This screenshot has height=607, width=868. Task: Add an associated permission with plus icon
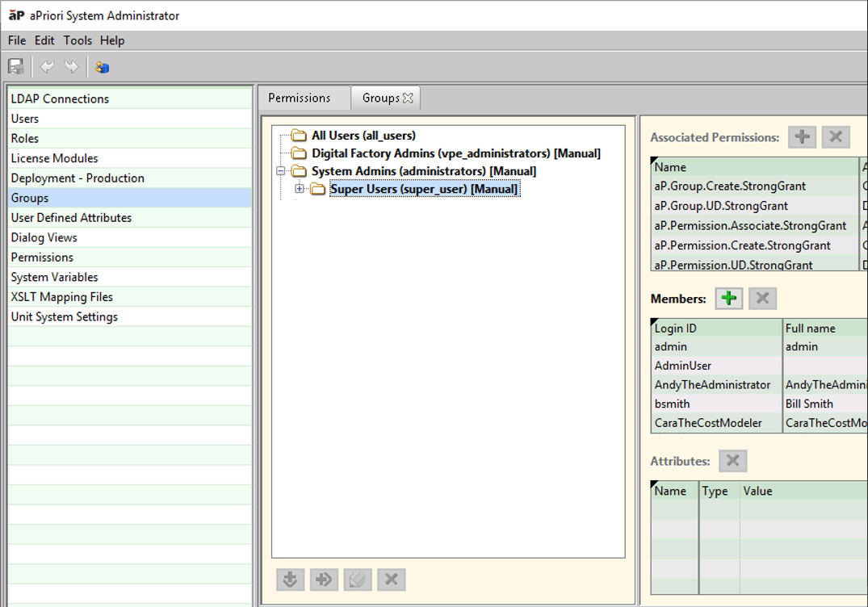pos(802,136)
